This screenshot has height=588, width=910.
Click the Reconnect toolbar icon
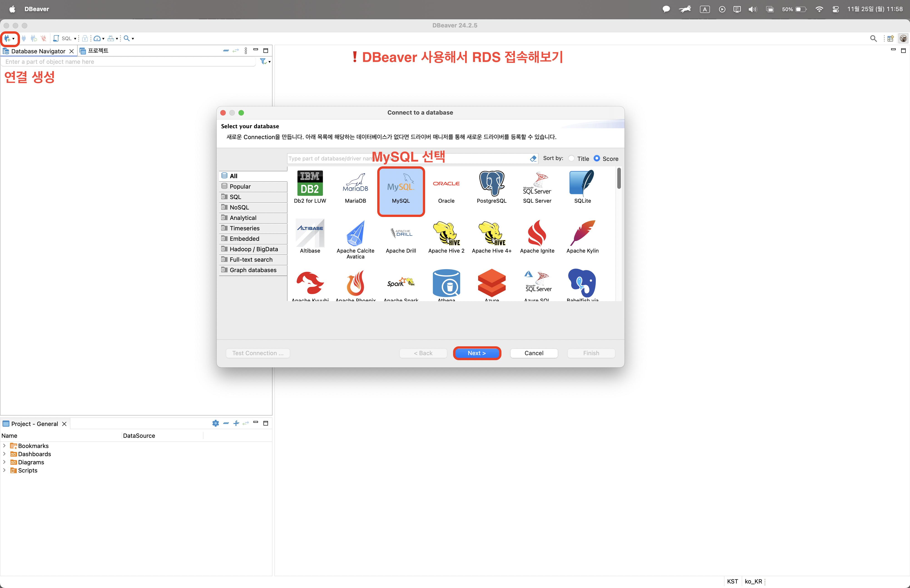[x=34, y=38]
